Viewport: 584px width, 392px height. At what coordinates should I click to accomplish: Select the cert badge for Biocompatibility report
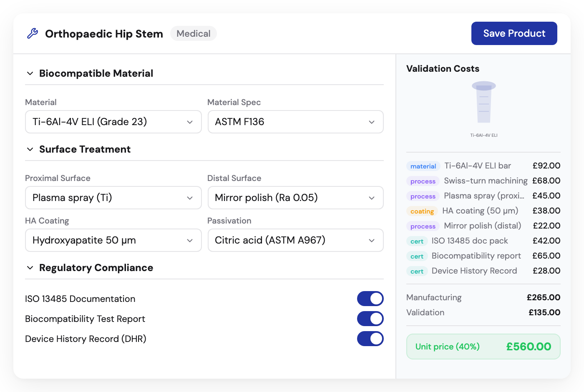click(417, 256)
